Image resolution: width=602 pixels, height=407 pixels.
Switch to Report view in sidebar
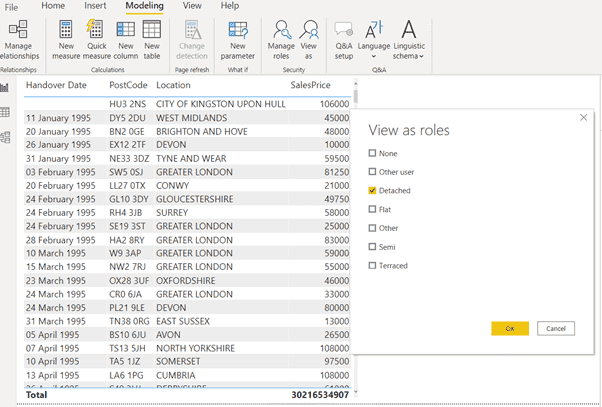tap(5, 88)
